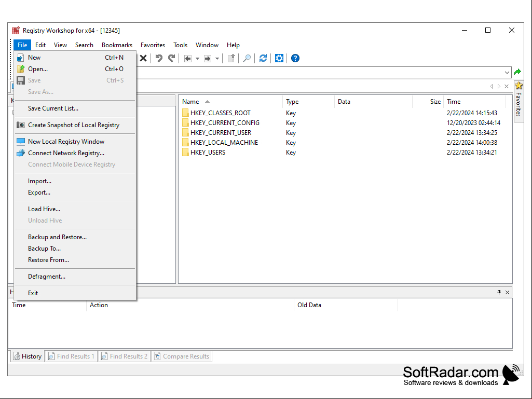This screenshot has width=532, height=399.
Task: Sort the list by Size column header
Action: (428, 102)
